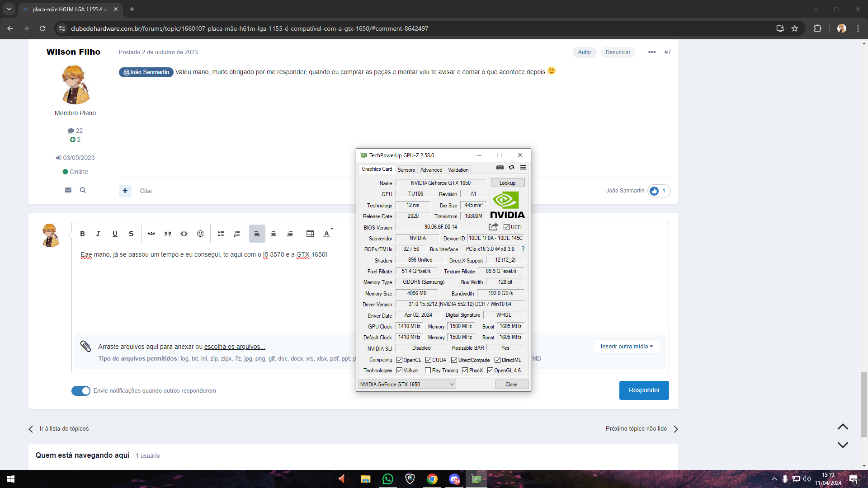Insert a bulleted list
Viewport: 868px width, 488px height.
(221, 234)
